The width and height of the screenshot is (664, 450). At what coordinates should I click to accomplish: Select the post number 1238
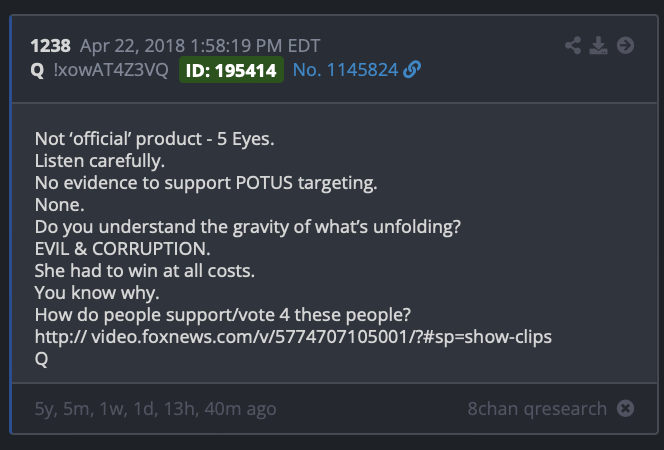50,46
